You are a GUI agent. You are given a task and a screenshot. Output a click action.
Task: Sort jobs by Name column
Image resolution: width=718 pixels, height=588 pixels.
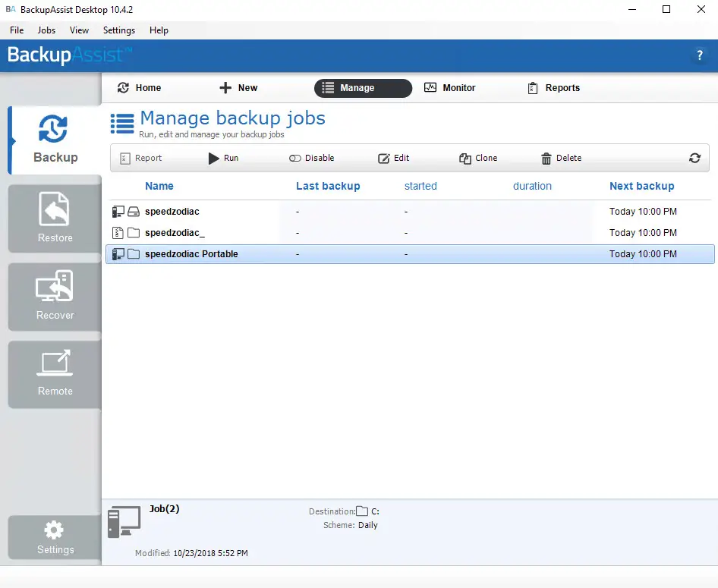click(x=159, y=186)
